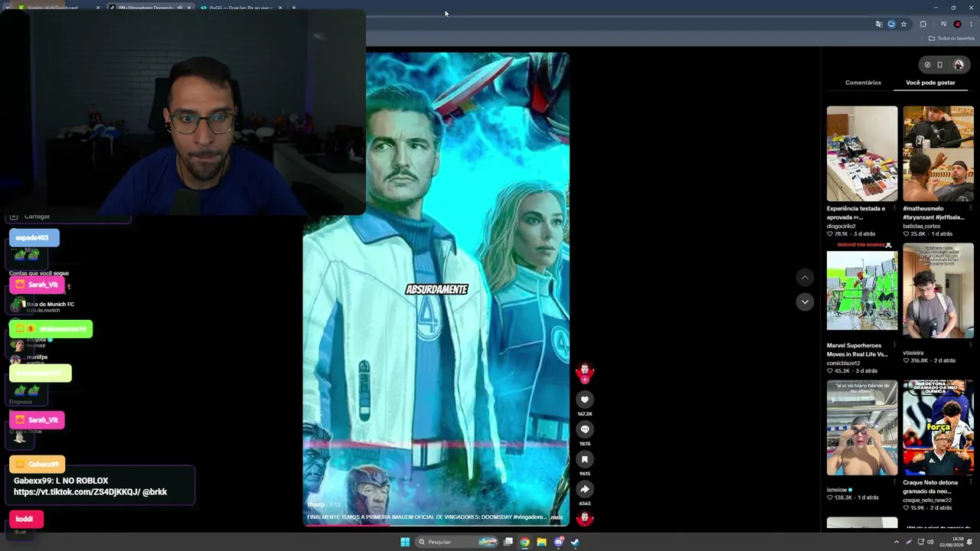The width and height of the screenshot is (980, 551).
Task: Open the diogocirilo2 profile link
Action: (x=841, y=227)
